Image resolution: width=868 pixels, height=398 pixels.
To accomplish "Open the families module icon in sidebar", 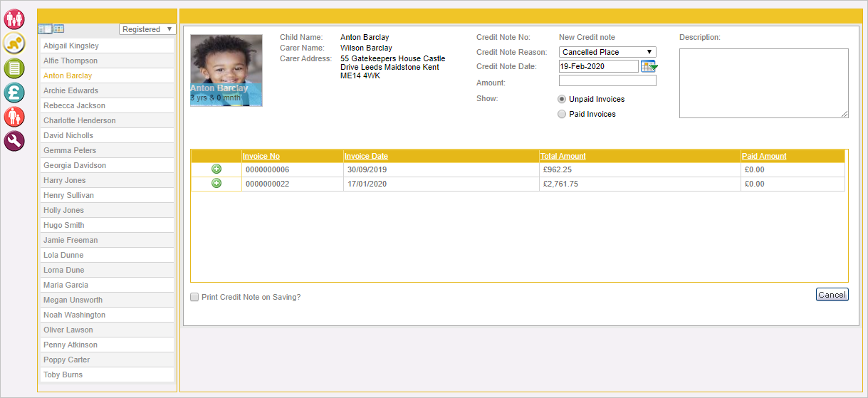I will pos(14,19).
